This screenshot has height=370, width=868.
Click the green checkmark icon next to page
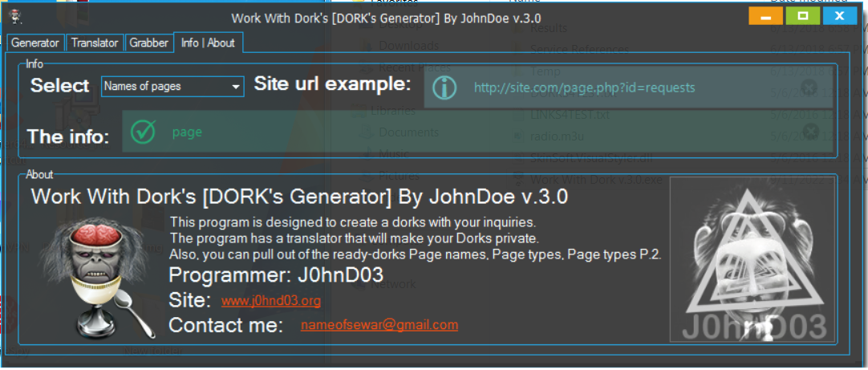143,132
